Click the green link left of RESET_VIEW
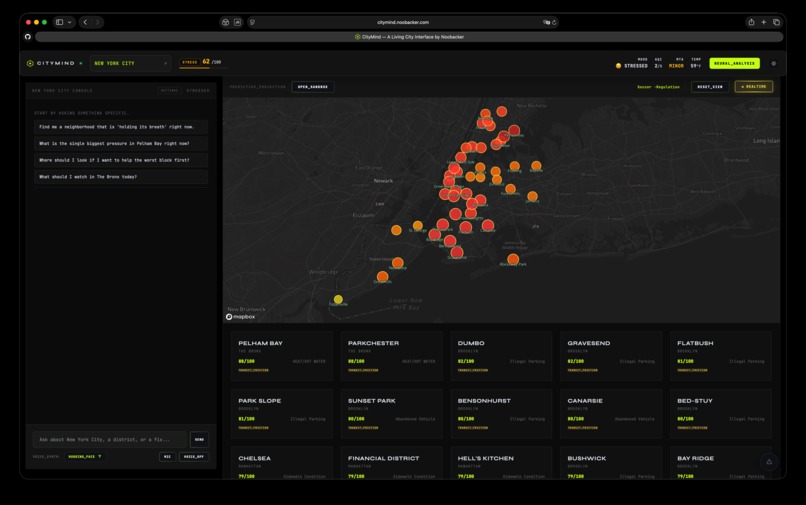 click(658, 87)
